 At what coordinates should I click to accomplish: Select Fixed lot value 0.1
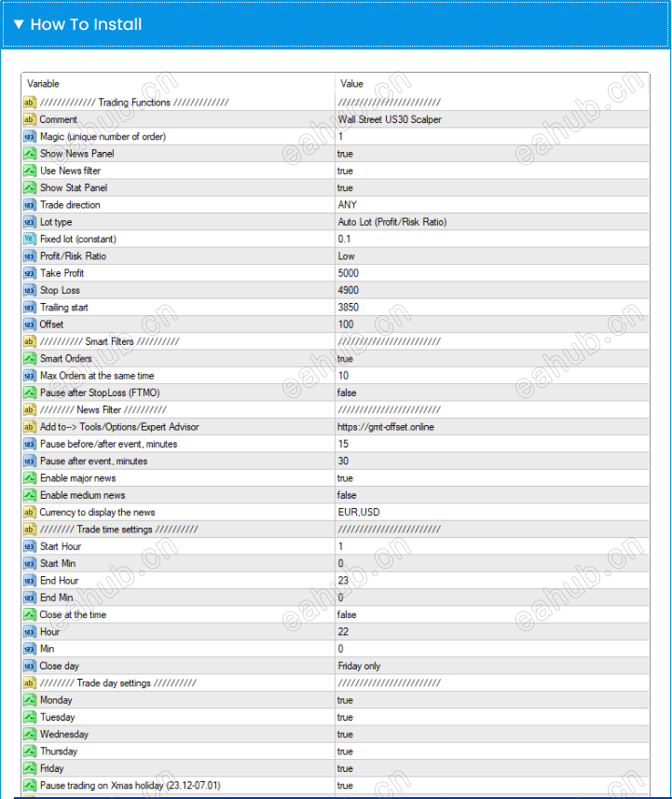coord(344,239)
